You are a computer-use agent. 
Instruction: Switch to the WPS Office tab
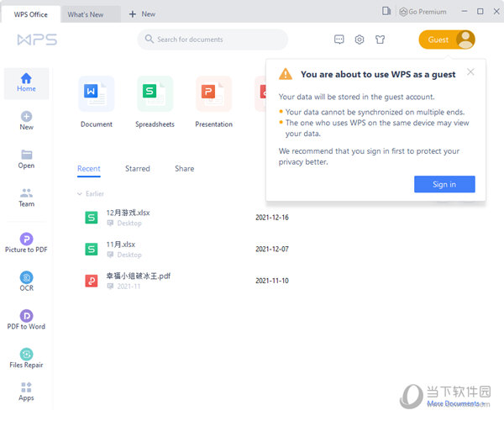point(30,14)
